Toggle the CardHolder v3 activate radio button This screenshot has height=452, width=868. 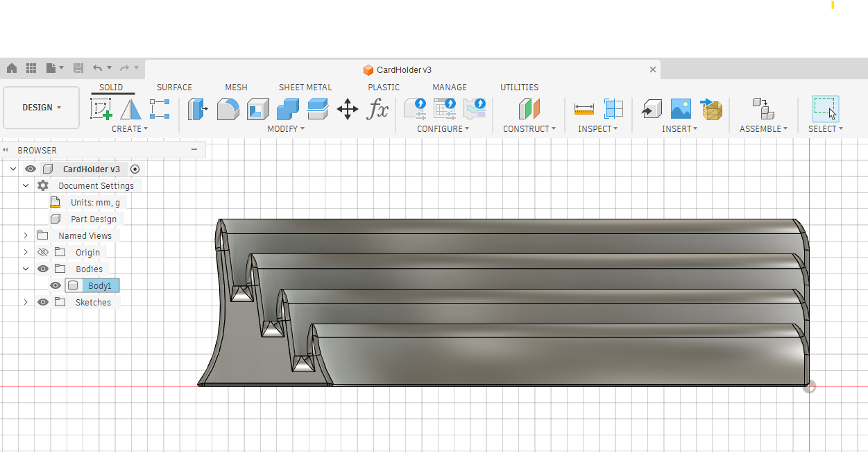[135, 169]
